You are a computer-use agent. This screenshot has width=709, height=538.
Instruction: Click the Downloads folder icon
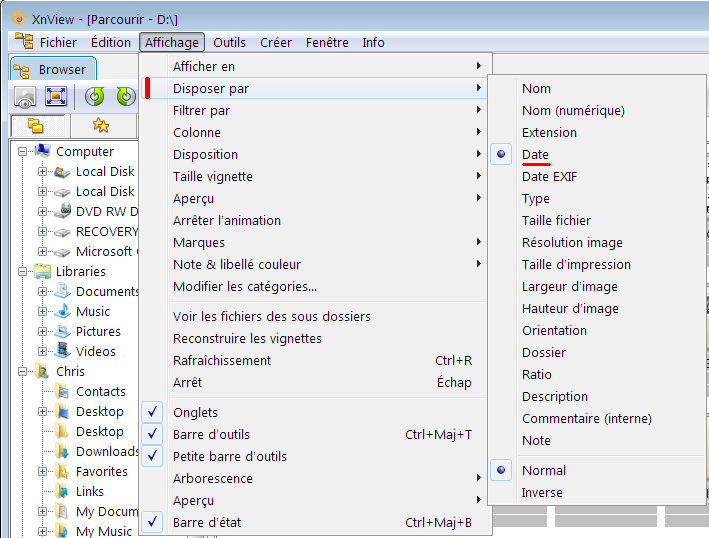pyautogui.click(x=62, y=451)
